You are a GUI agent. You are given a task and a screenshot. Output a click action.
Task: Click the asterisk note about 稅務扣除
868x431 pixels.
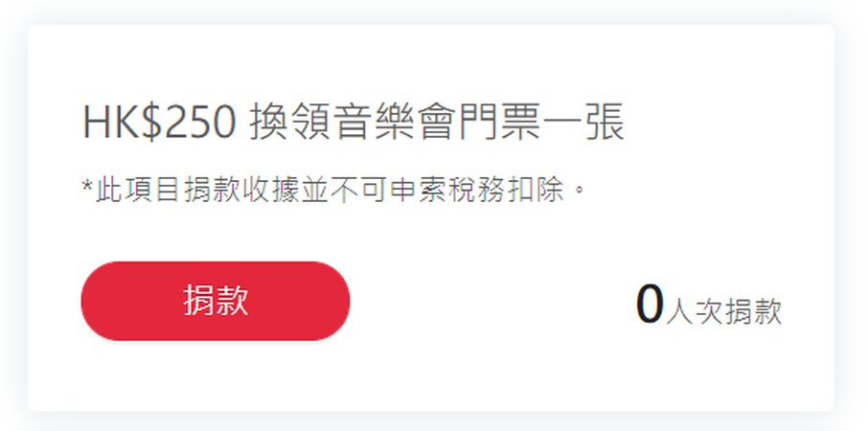tap(333, 192)
